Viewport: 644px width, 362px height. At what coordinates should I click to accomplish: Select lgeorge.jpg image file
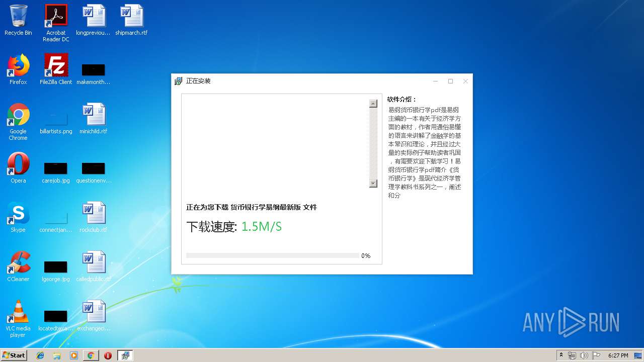click(56, 270)
